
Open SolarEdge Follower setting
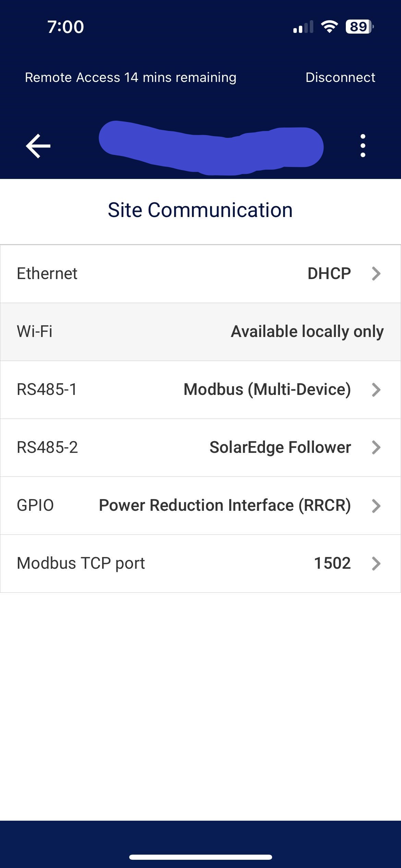pos(280,447)
